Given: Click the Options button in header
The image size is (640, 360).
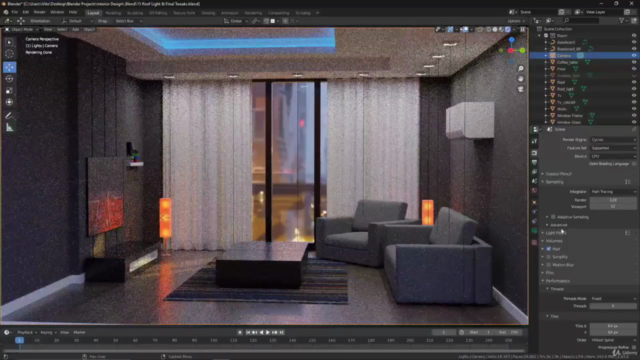Looking at the screenshot, I should coord(516,21).
